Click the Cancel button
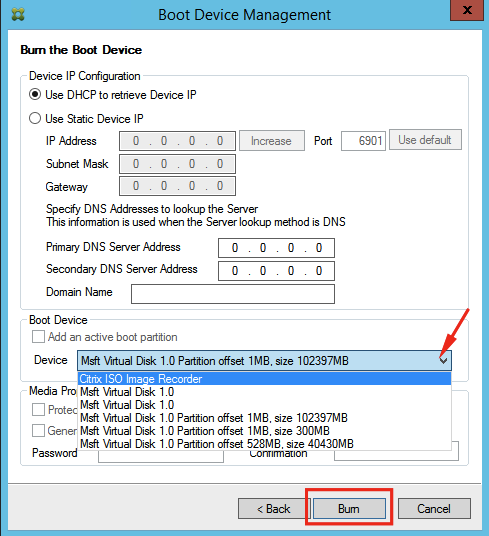This screenshot has width=489, height=536. point(434,509)
